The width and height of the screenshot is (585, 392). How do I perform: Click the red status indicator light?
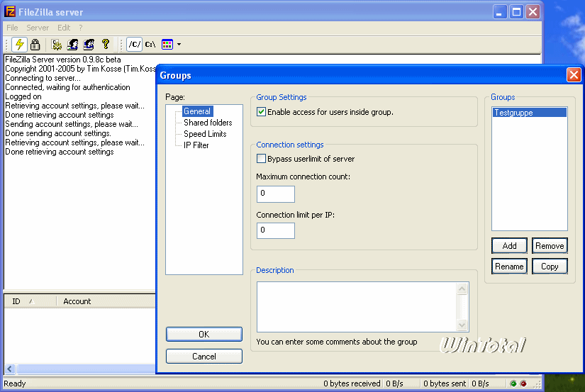(x=523, y=383)
